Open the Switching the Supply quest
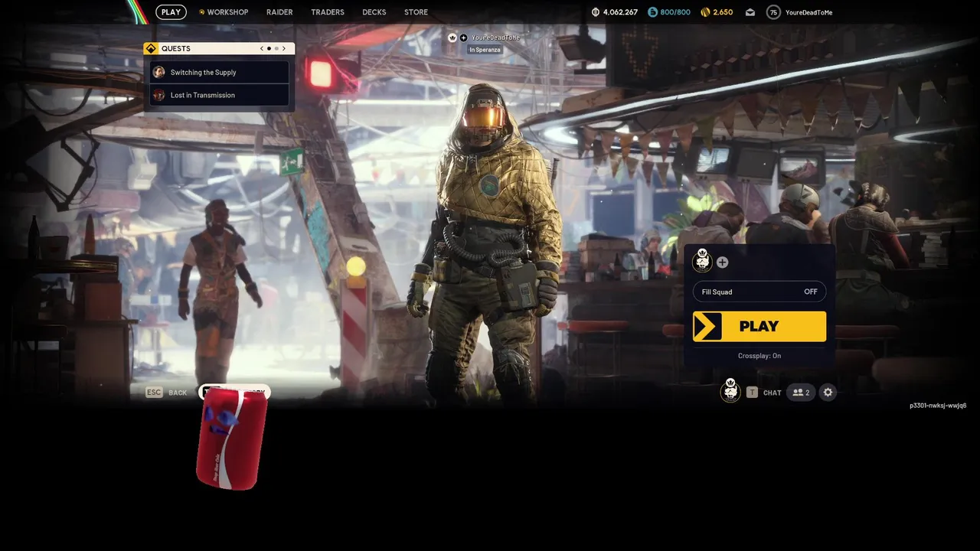This screenshot has width=980, height=551. 219,72
